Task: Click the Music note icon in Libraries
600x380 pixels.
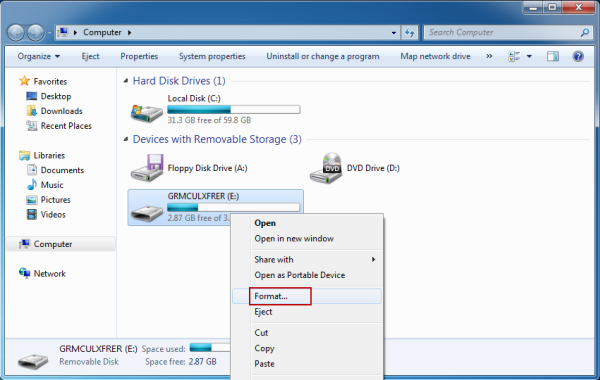Action: click(x=32, y=185)
